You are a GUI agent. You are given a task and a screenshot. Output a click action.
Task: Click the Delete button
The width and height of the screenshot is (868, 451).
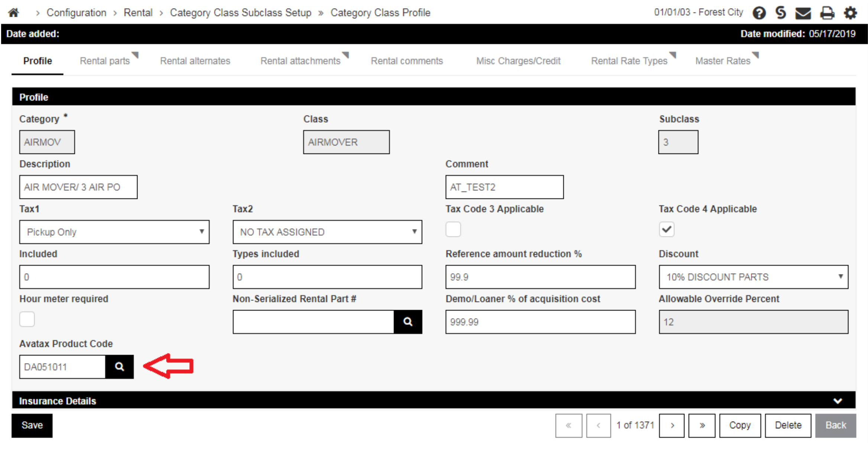click(788, 426)
